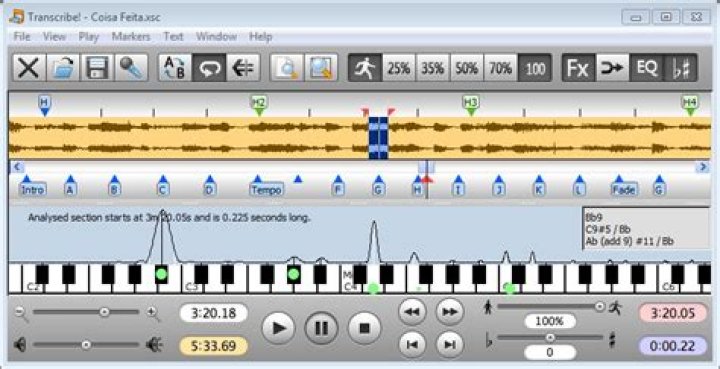Open a file with the folder icon
This screenshot has width=720, height=369.
63,68
